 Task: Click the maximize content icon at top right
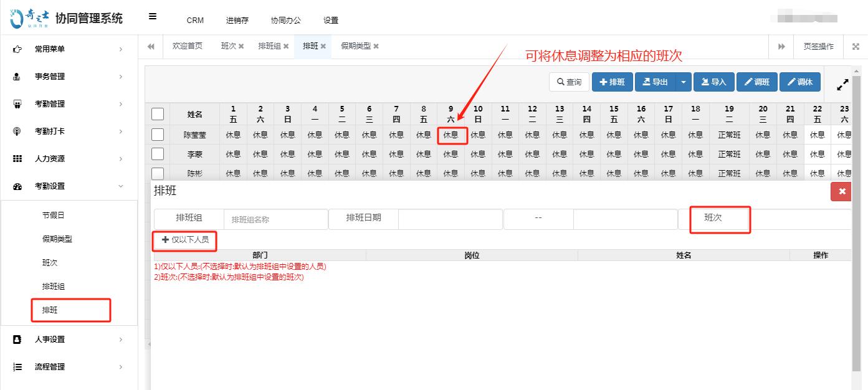856,47
